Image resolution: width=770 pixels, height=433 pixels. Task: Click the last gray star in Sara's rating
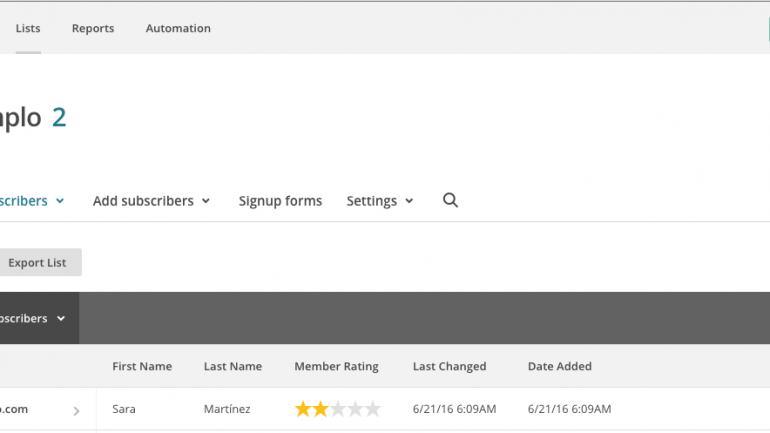[x=373, y=408]
